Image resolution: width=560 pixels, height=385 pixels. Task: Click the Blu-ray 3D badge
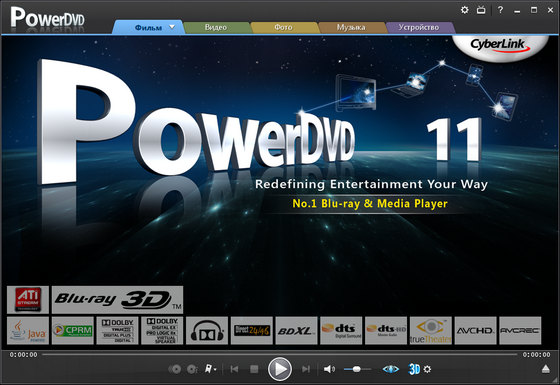coord(118,299)
